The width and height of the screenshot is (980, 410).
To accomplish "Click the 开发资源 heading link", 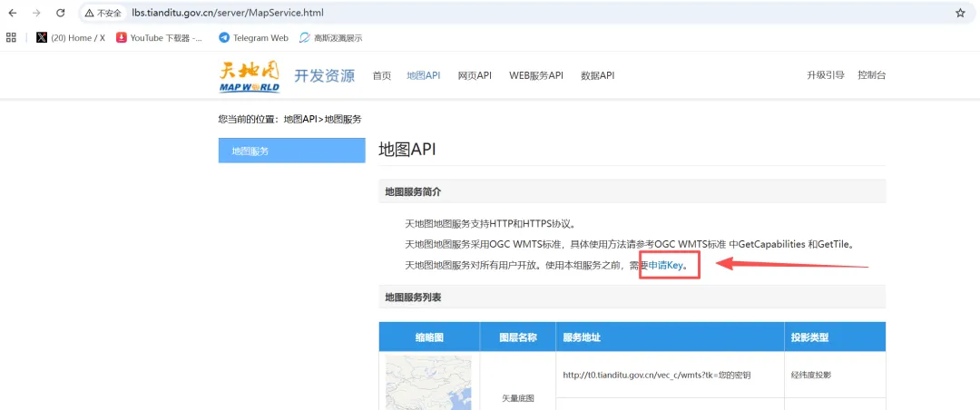I will 324,75.
